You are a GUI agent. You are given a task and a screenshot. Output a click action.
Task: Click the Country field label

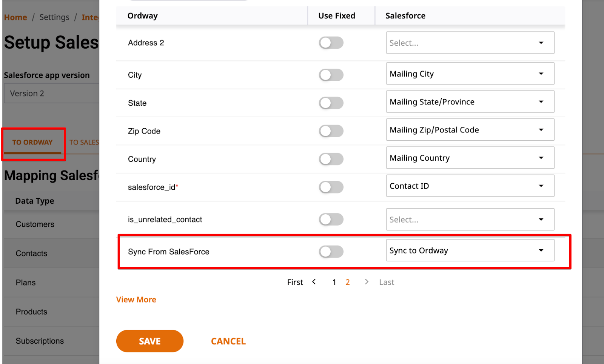(142, 159)
